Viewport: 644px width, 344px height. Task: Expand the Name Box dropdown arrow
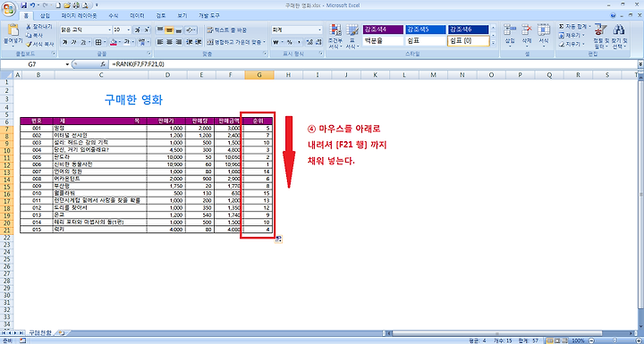tap(67, 64)
